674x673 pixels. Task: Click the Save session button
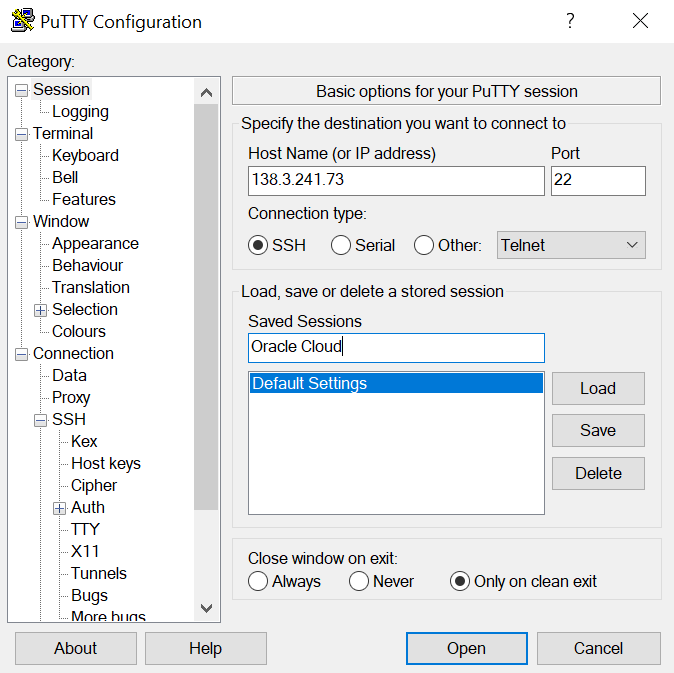(x=597, y=430)
